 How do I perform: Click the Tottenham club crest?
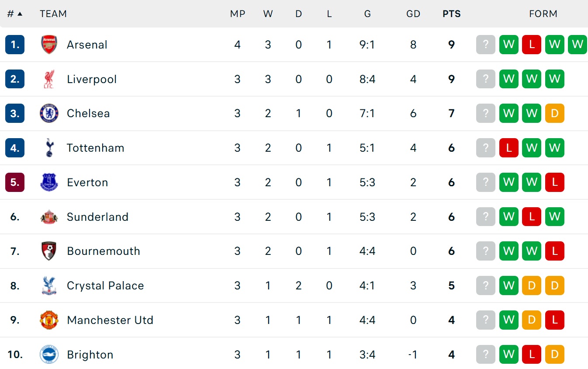click(49, 148)
